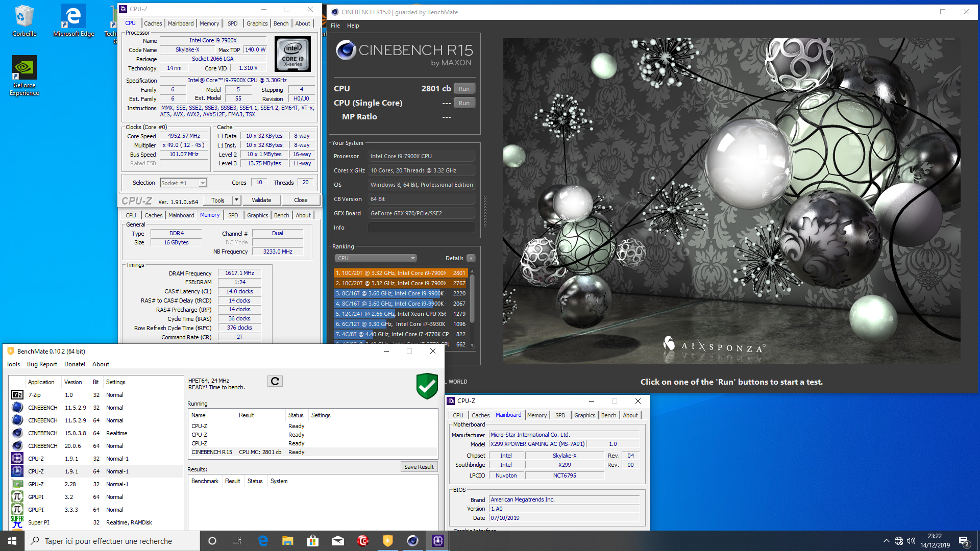Open Cinebench File menu

(335, 26)
